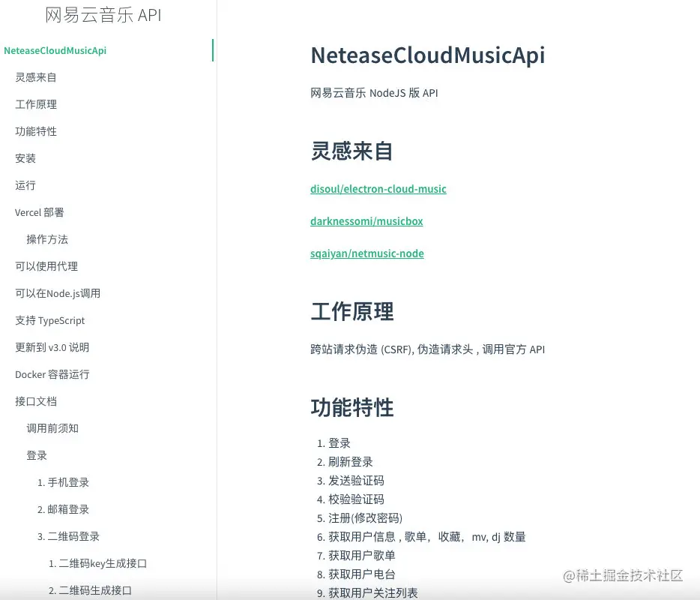Click feature list item 1. 登录
The height and width of the screenshot is (600, 700).
[334, 443]
